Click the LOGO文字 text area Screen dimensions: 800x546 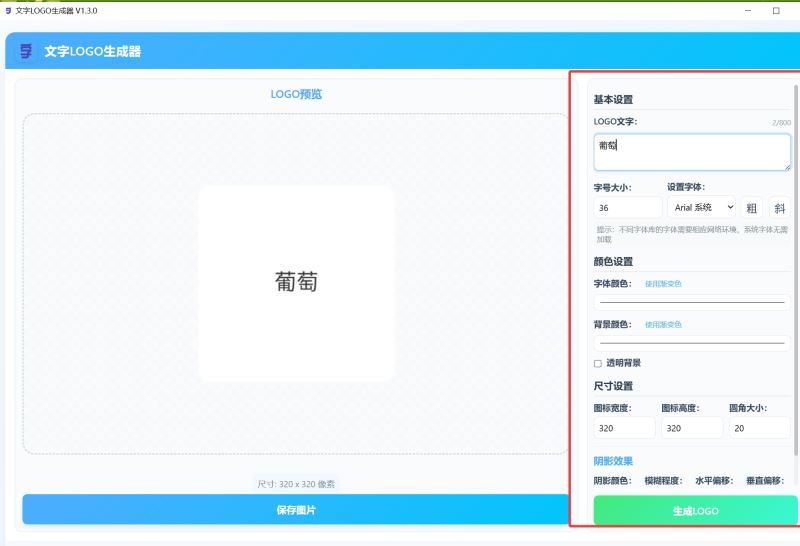click(692, 152)
